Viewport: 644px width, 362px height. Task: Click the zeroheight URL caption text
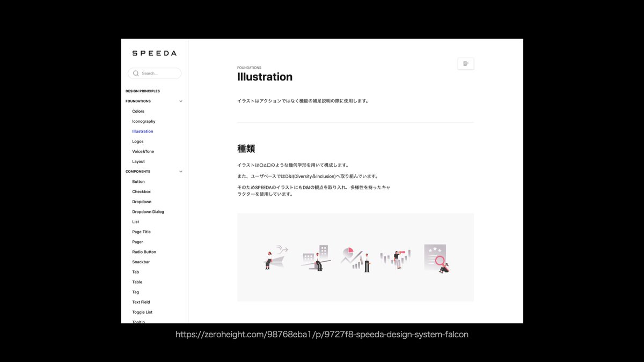[x=322, y=335]
